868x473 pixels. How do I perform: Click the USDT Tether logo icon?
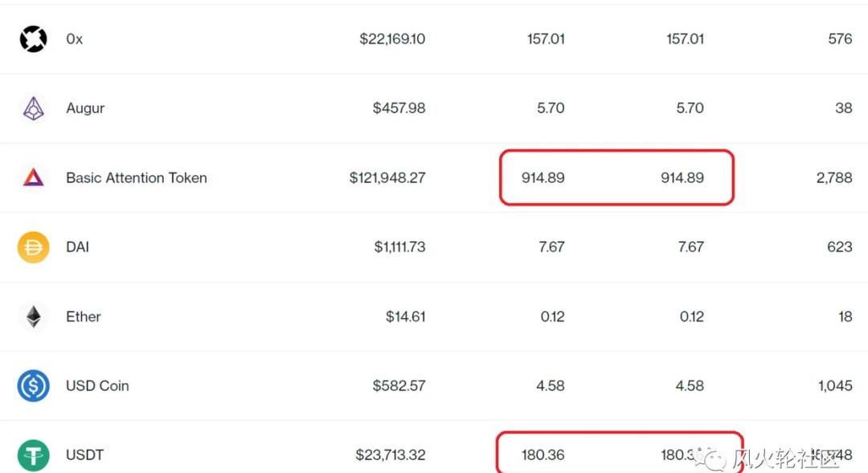33,455
